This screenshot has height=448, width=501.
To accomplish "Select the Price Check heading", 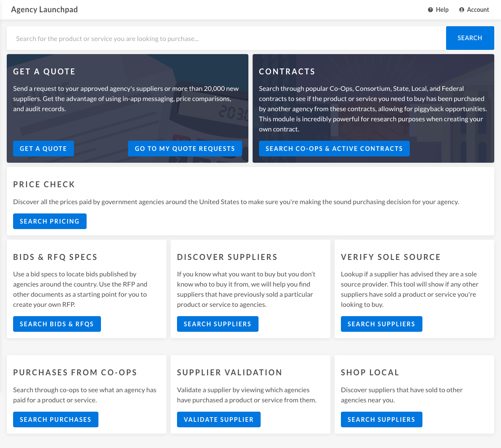I will tap(44, 185).
